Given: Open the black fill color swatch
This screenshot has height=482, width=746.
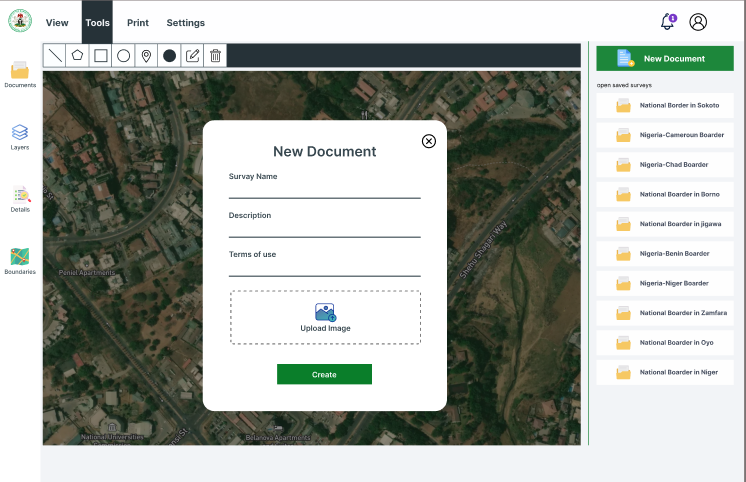Looking at the screenshot, I should (x=169, y=56).
